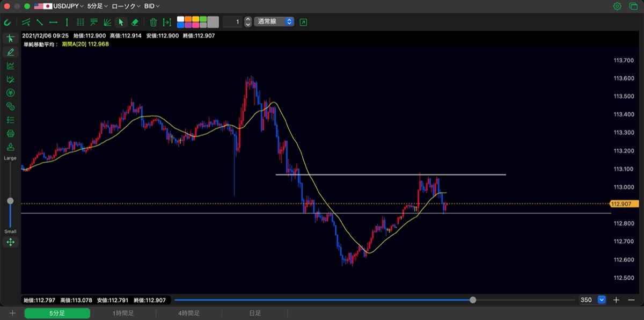This screenshot has height=320, width=644.
Task: Click the pencil drawing sidebar icon
Action: coord(10,52)
